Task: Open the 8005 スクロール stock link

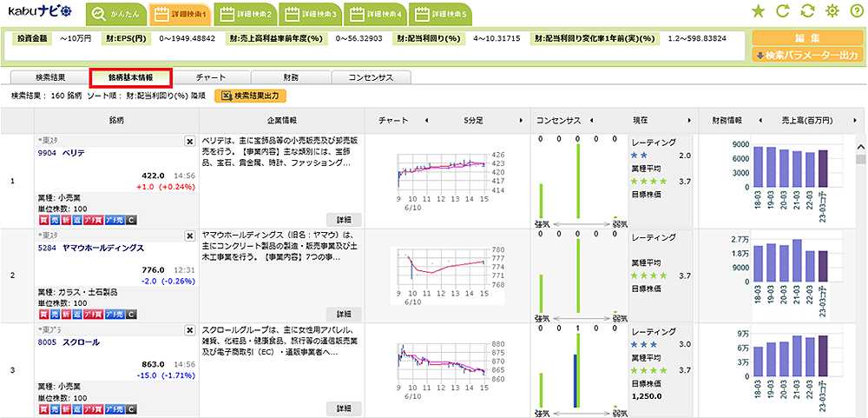Action: (x=69, y=342)
